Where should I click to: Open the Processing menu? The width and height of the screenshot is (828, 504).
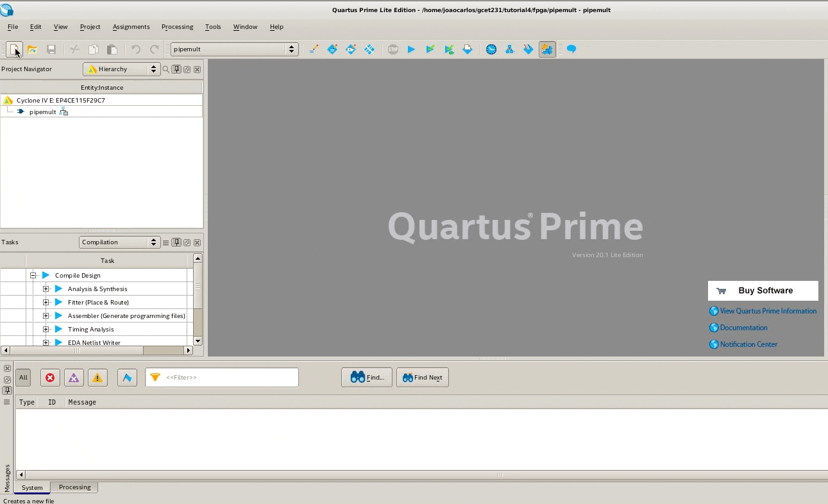[177, 27]
